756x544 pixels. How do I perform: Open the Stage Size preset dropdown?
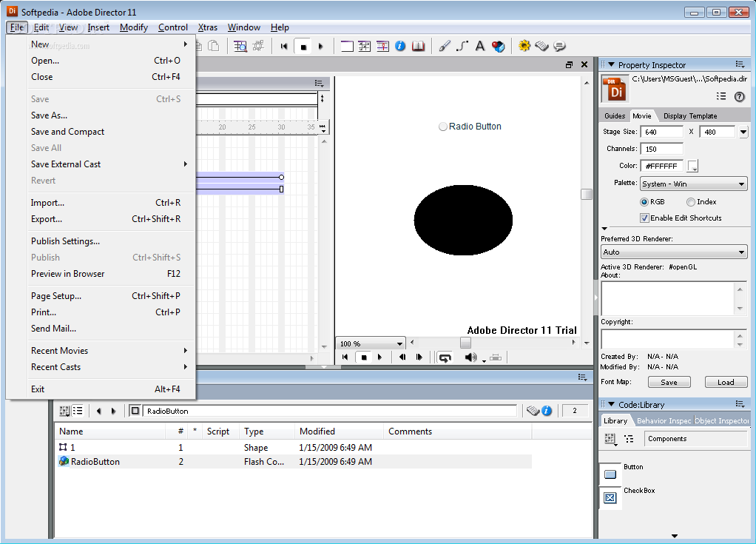click(743, 132)
